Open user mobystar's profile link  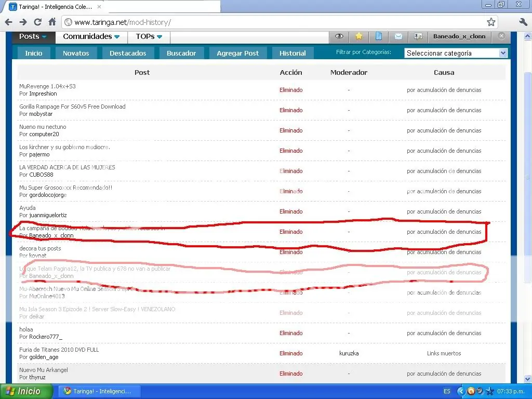point(41,114)
